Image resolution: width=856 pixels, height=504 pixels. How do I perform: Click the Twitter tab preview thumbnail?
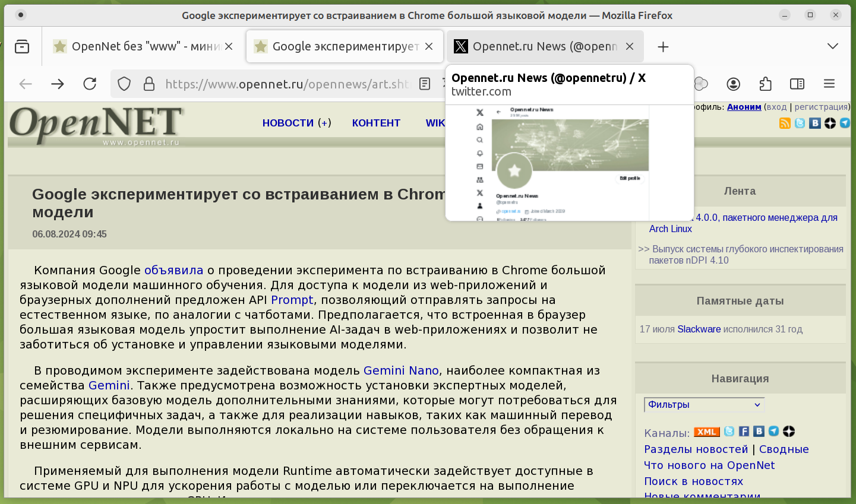click(x=570, y=163)
